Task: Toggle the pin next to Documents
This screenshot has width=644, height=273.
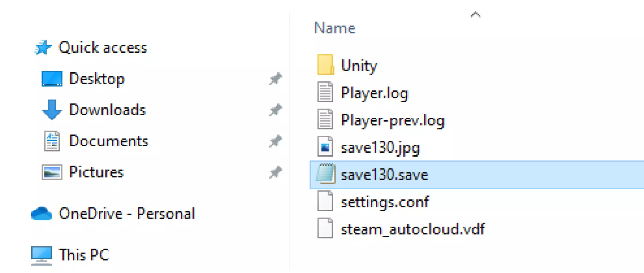Action: (276, 141)
